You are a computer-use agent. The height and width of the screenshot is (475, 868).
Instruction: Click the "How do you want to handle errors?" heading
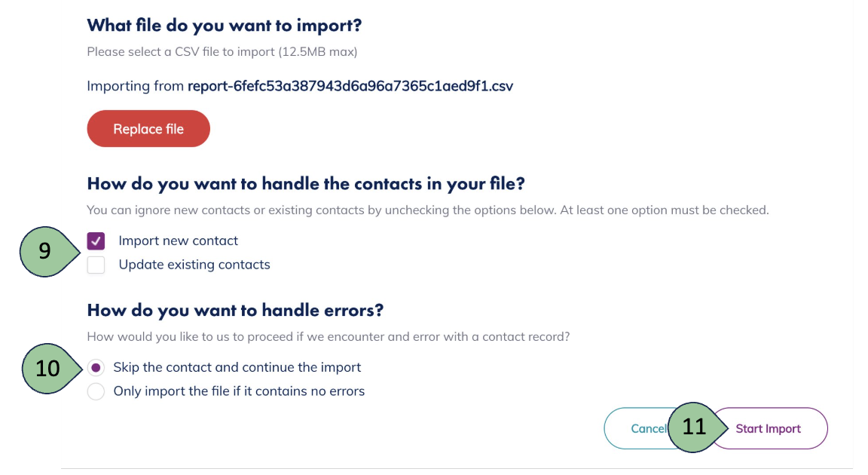tap(236, 310)
